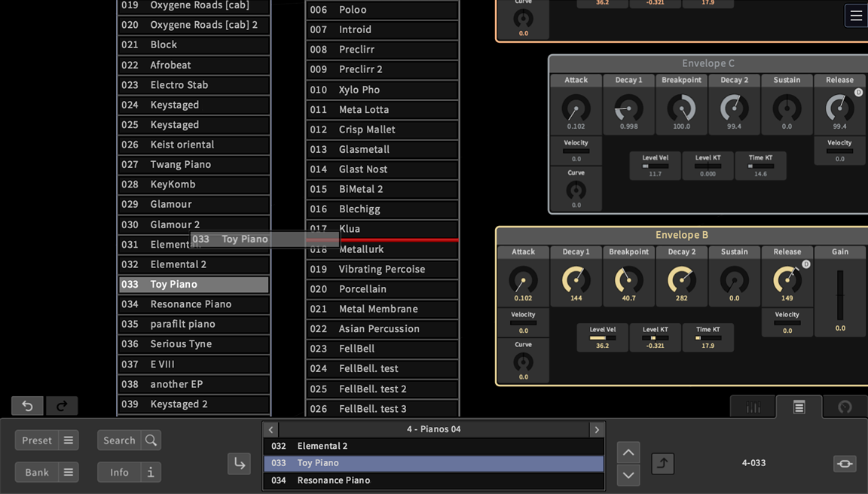Click Envelope B Curve knob

click(x=523, y=362)
